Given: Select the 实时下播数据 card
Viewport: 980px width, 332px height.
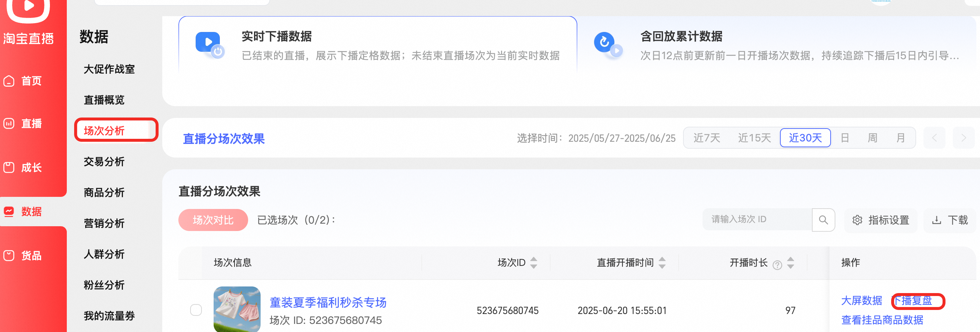Looking at the screenshot, I should tap(377, 45).
